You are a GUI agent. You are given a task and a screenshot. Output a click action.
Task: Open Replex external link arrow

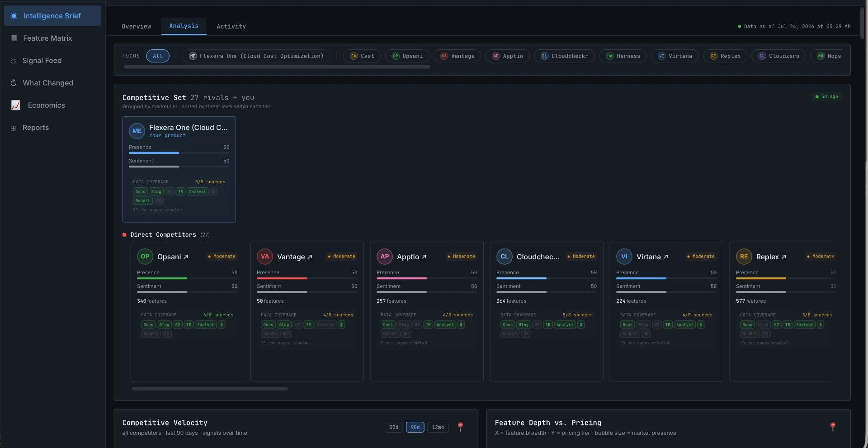pyautogui.click(x=783, y=257)
